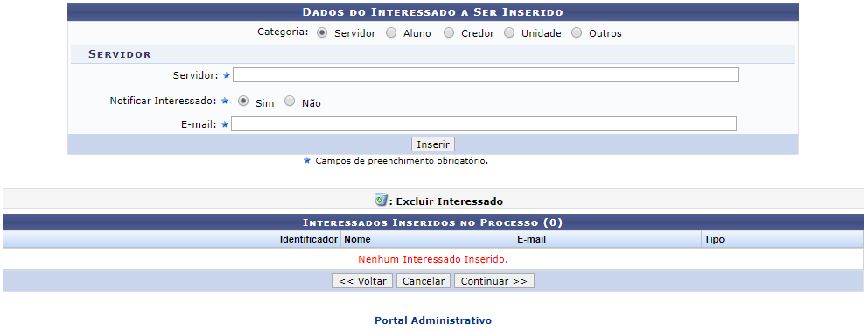
Task: Select the Servidor category radio button
Action: (322, 32)
